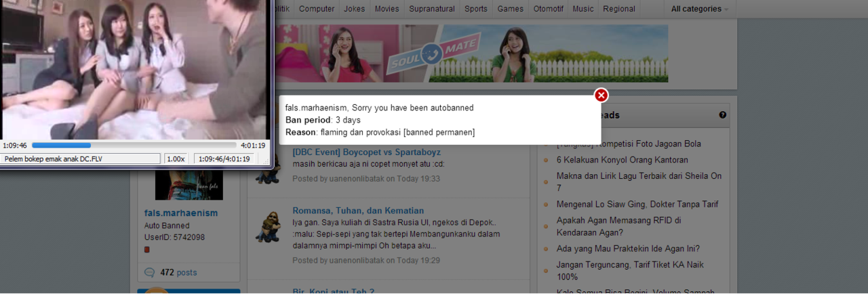
Task: Click the red reputation icon under UserID
Action: pos(146,249)
